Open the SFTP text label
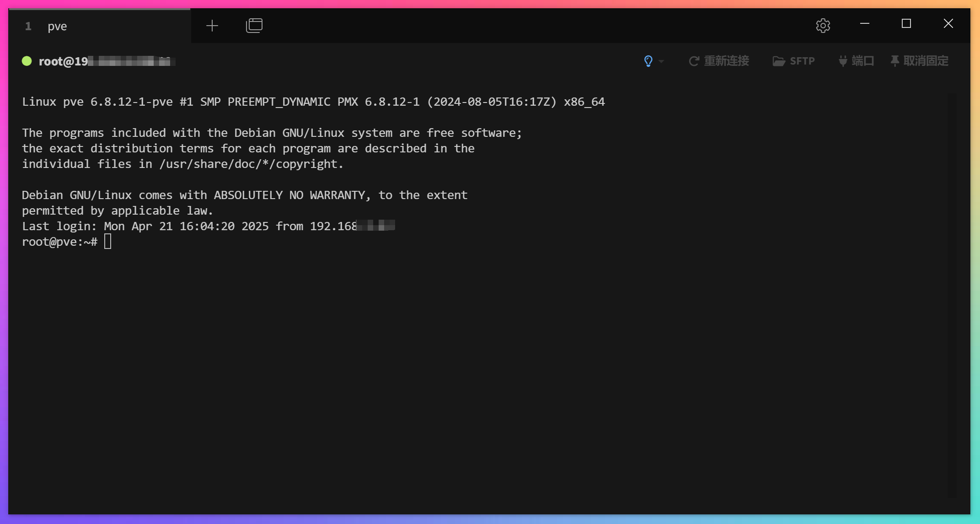980x524 pixels. pos(802,61)
